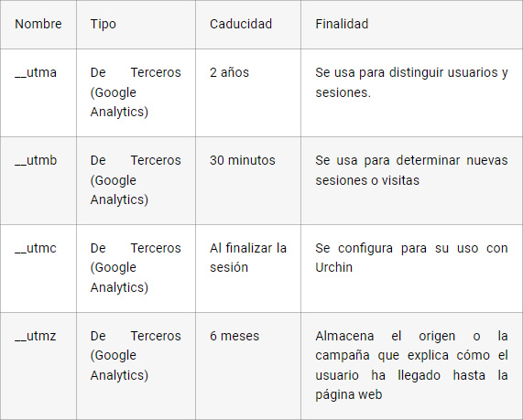Click the Tipo cell in __utmc row
The image size is (523, 420).
136,268
